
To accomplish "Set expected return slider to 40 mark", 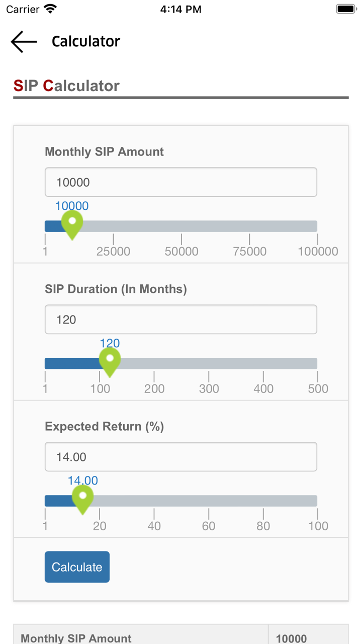I will 154,501.
